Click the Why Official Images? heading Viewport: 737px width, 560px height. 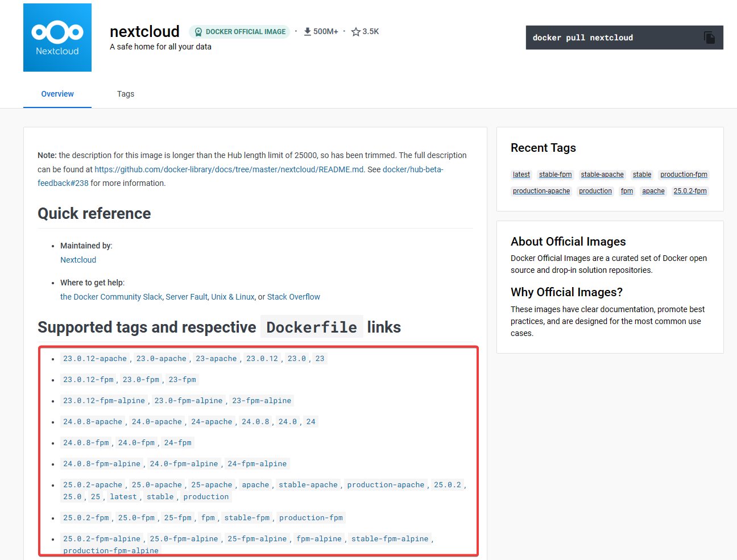point(566,292)
